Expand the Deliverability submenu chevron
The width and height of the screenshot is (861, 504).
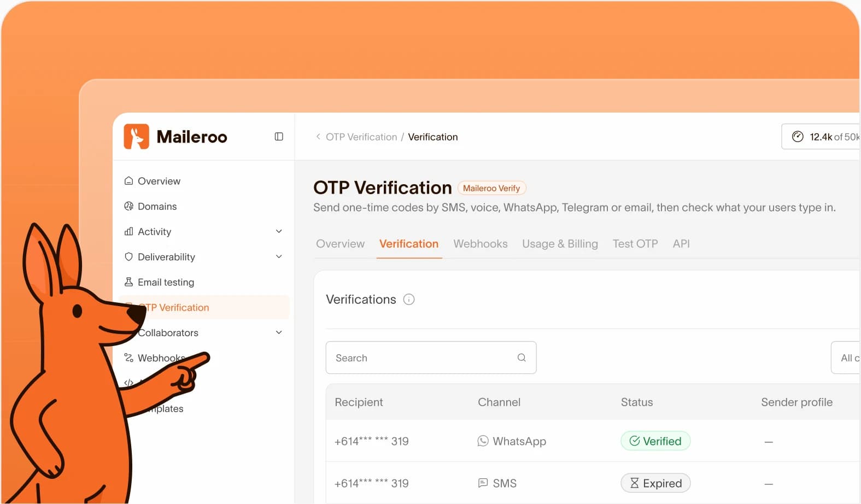[x=279, y=257]
